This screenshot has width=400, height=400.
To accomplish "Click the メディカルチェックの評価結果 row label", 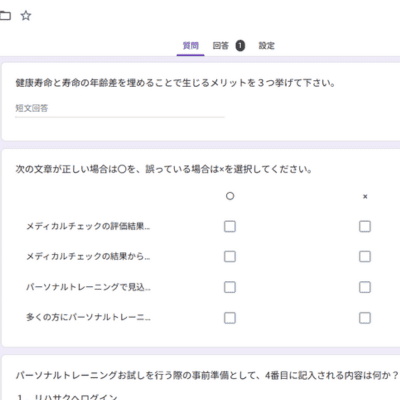I will pyautogui.click(x=88, y=226).
